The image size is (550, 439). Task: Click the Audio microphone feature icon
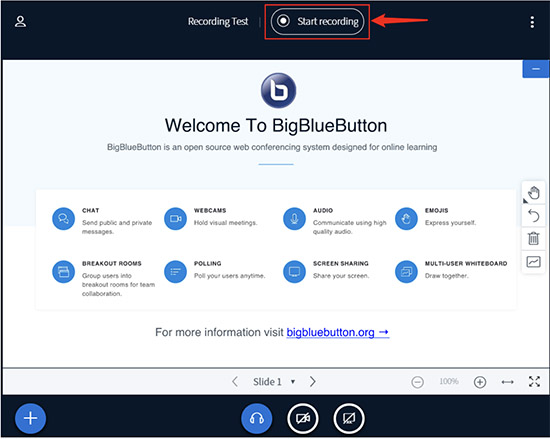[294, 218]
